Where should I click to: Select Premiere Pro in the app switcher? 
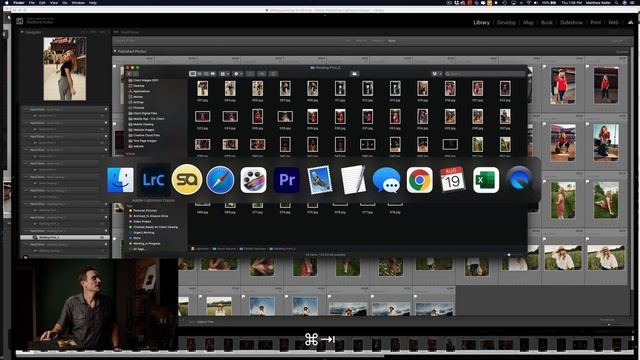[x=287, y=180]
